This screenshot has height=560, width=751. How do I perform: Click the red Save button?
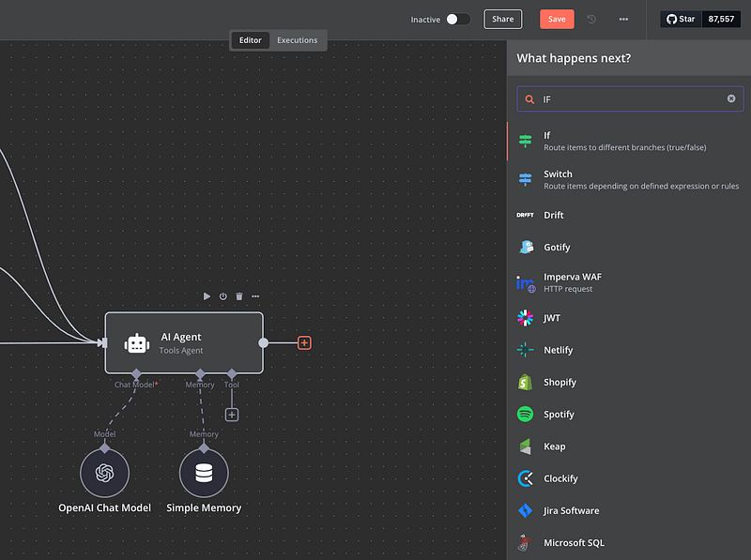tap(557, 19)
